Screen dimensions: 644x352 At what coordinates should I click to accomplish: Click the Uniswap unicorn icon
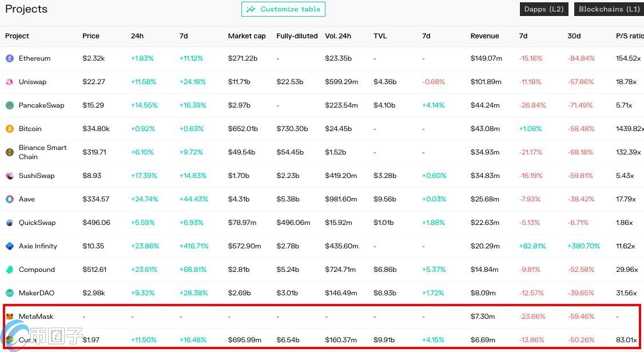coord(10,82)
